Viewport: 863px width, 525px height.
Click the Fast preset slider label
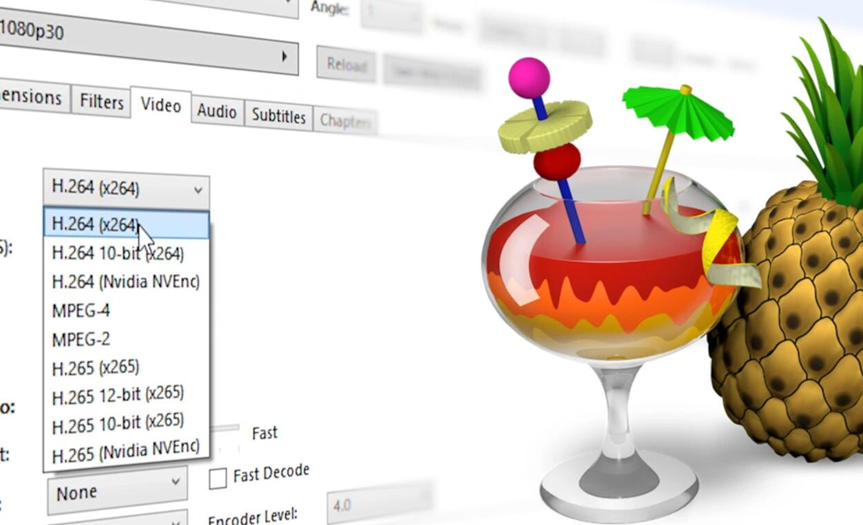(264, 433)
